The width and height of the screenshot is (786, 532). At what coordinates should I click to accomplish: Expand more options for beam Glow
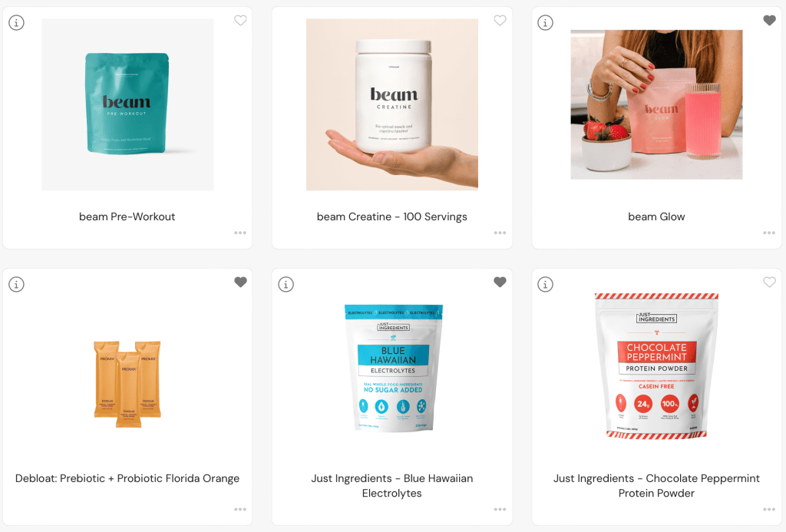[x=769, y=233]
